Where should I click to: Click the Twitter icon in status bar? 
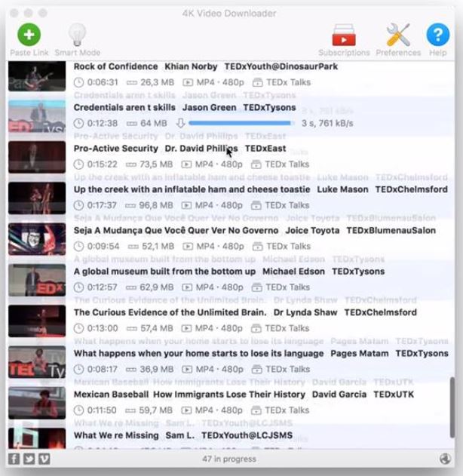point(29,459)
